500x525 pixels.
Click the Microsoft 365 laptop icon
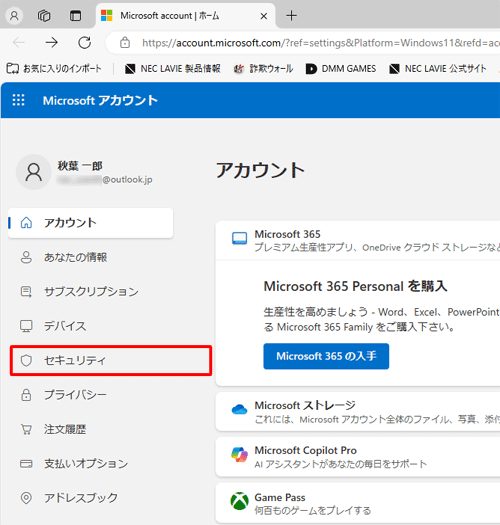click(x=239, y=238)
